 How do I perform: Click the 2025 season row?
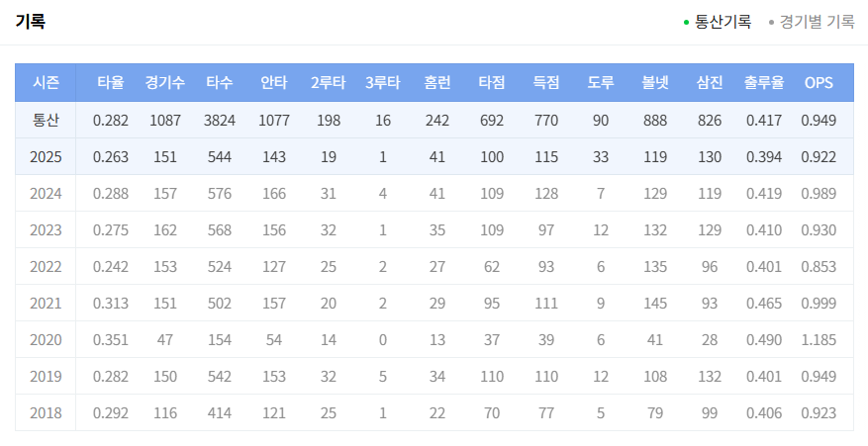pos(46,157)
